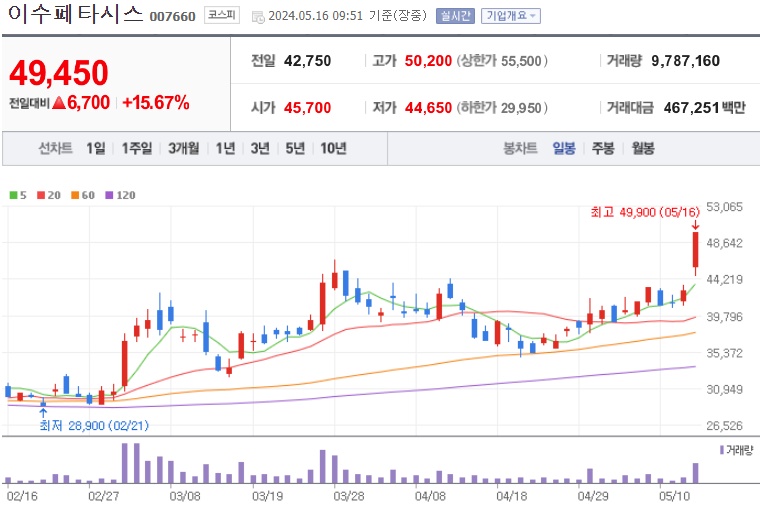The image size is (760, 510).
Task: Switch to the 월봉 candlestick chart
Action: pyautogui.click(x=643, y=148)
